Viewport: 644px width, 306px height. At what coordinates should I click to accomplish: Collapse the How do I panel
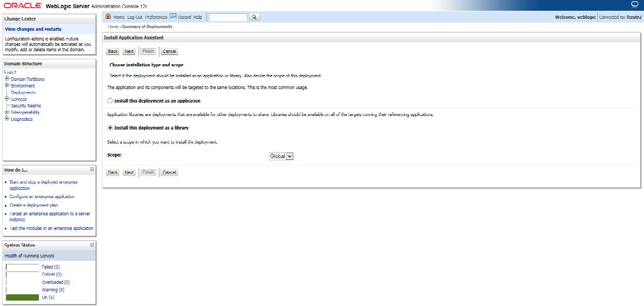pos(92,169)
